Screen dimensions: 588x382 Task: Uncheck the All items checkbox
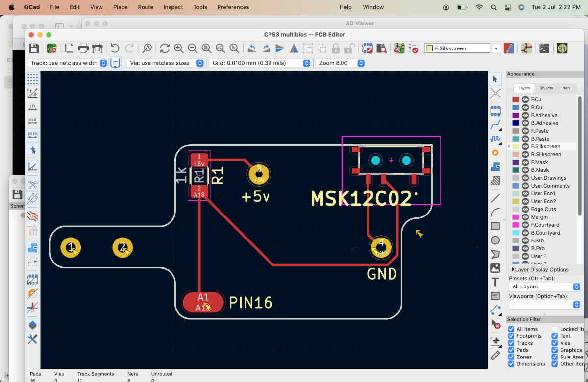[x=511, y=329]
